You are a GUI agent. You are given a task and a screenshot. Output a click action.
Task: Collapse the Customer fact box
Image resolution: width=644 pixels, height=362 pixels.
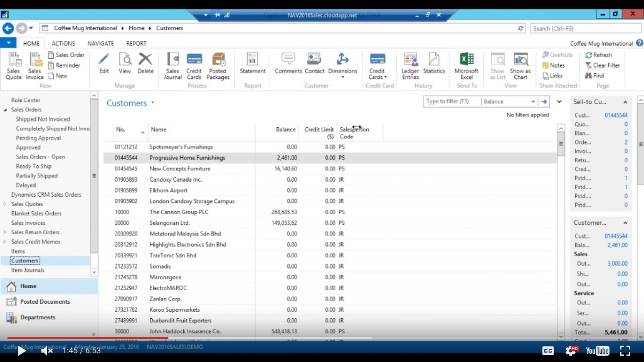(x=626, y=222)
